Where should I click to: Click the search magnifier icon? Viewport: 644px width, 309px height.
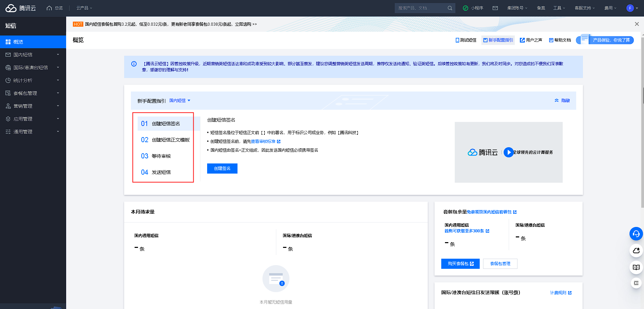pyautogui.click(x=450, y=8)
